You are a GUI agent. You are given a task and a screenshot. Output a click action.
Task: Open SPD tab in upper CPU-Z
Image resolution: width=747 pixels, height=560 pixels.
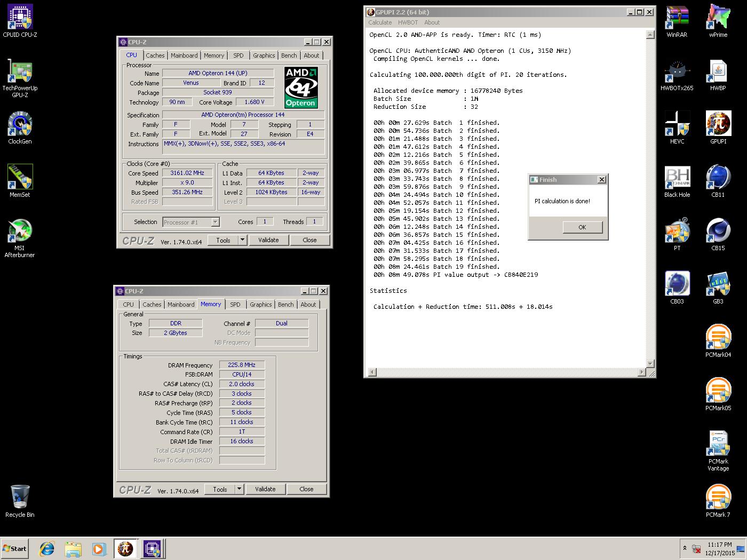(239, 55)
